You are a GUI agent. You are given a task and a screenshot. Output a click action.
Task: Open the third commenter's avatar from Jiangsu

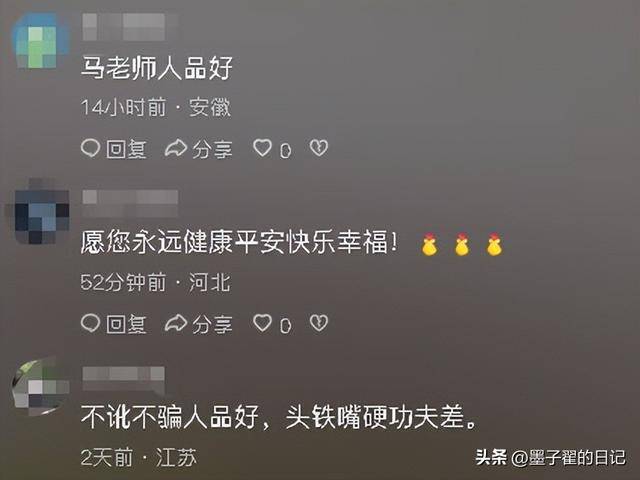(40, 387)
